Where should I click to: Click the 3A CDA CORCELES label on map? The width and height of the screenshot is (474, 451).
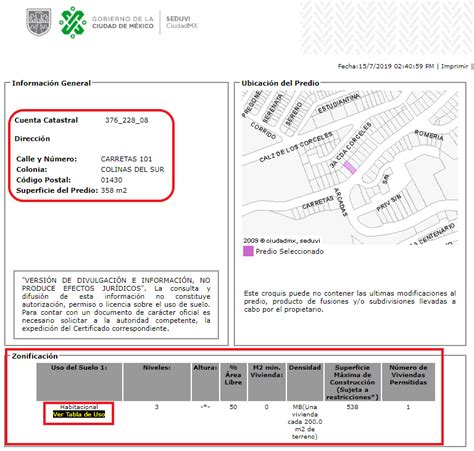click(350, 145)
